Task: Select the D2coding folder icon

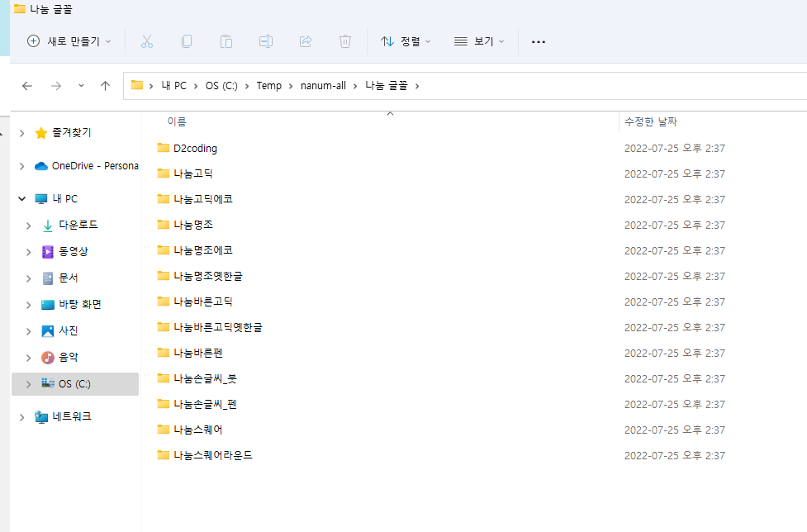Action: (x=164, y=148)
